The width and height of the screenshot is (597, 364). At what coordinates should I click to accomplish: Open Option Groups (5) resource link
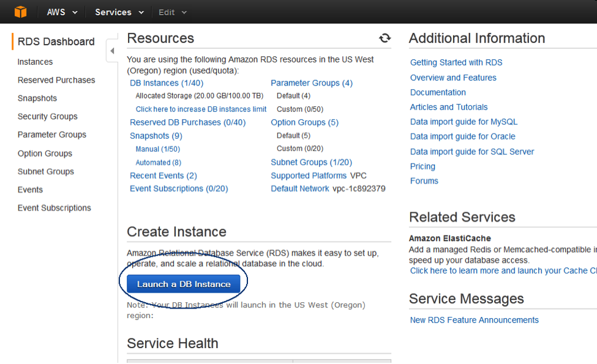[304, 122]
